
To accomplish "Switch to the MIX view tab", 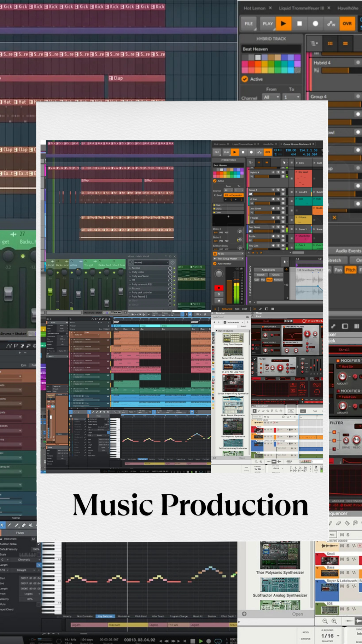I will (237, 309).
